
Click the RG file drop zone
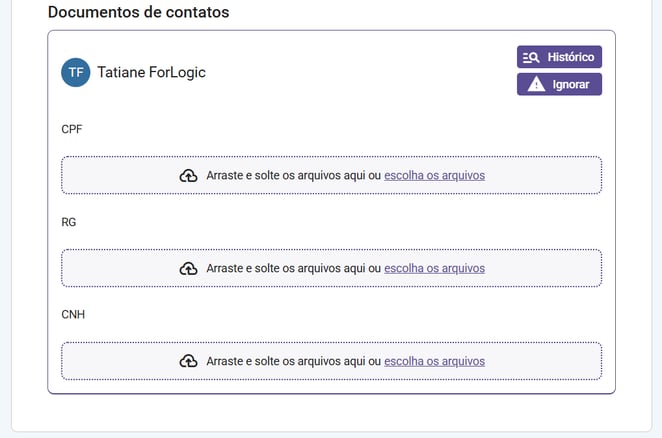click(x=331, y=268)
